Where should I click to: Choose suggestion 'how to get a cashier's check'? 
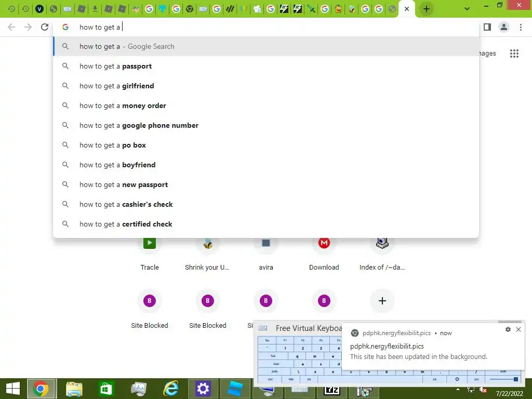pos(266,204)
